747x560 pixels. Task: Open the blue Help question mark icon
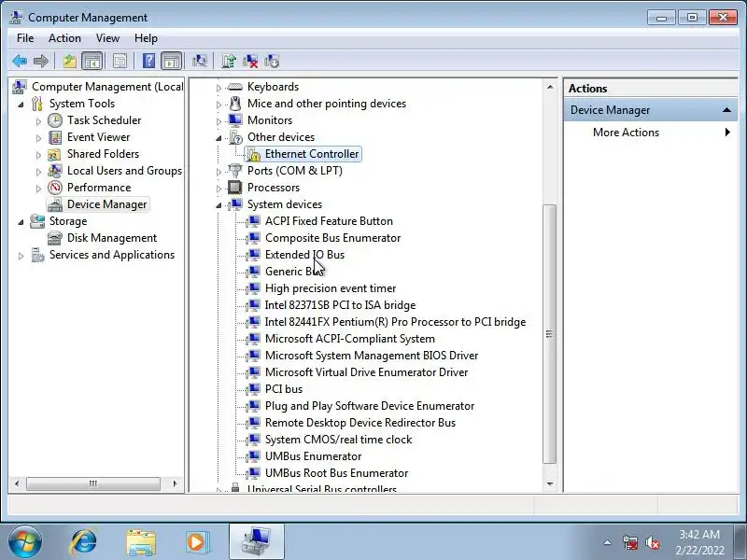[148, 61]
